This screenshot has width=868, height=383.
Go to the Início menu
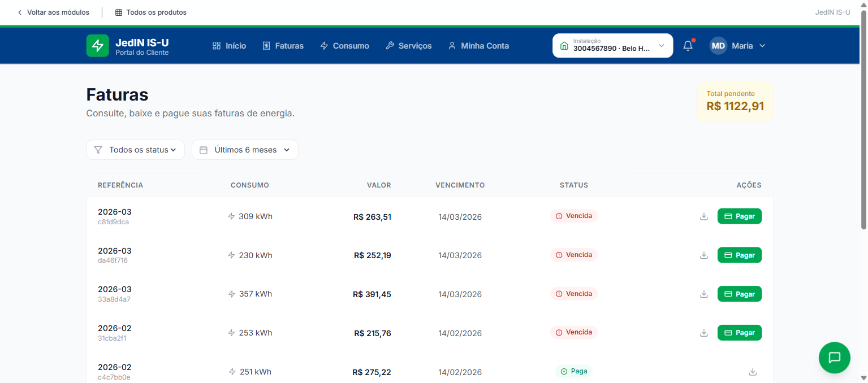tap(229, 46)
